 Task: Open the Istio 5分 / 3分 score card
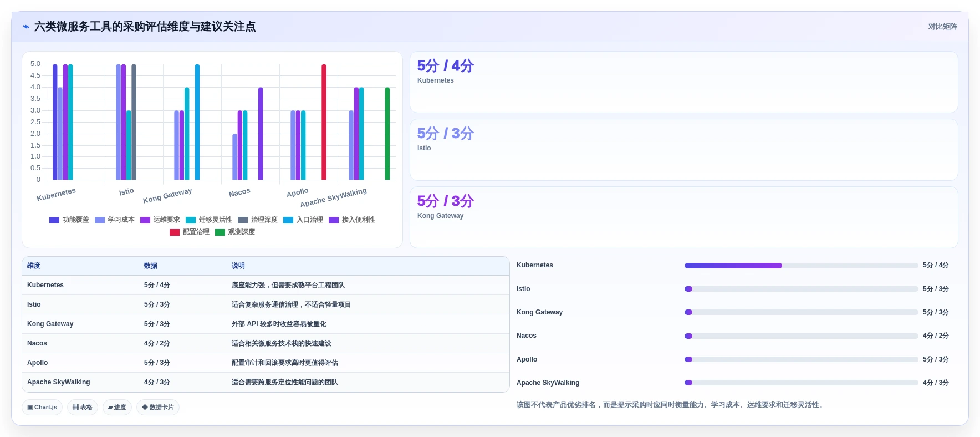point(683,150)
